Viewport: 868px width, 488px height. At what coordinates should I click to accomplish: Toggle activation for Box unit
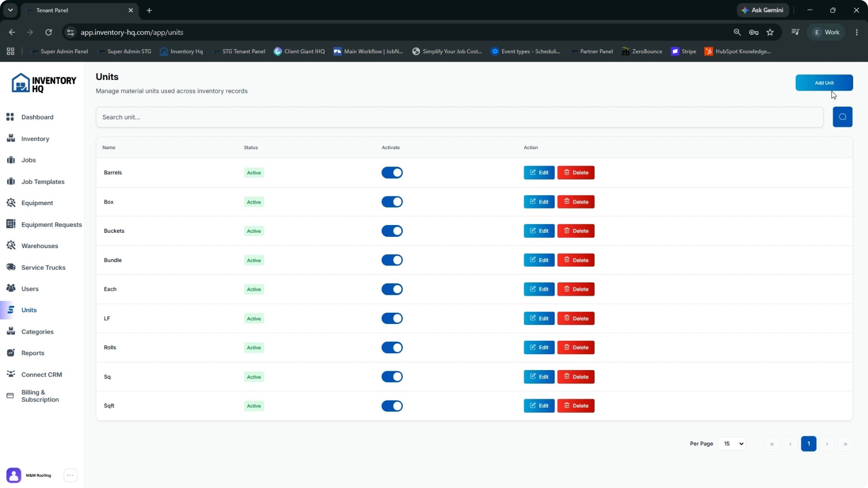click(x=392, y=202)
